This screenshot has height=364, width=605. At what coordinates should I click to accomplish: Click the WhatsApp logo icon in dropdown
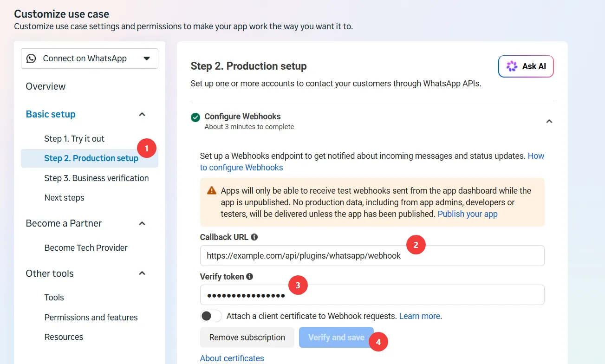31,58
